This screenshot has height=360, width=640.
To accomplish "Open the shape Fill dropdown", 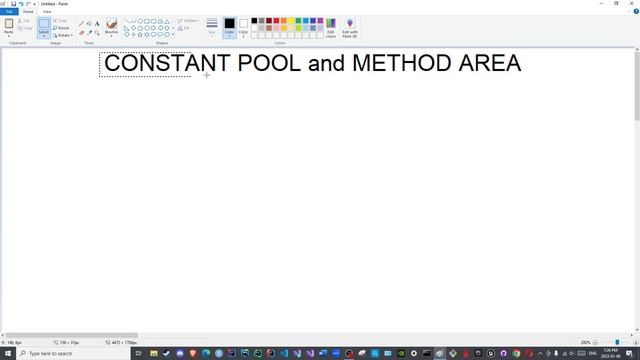I will 184,28.
